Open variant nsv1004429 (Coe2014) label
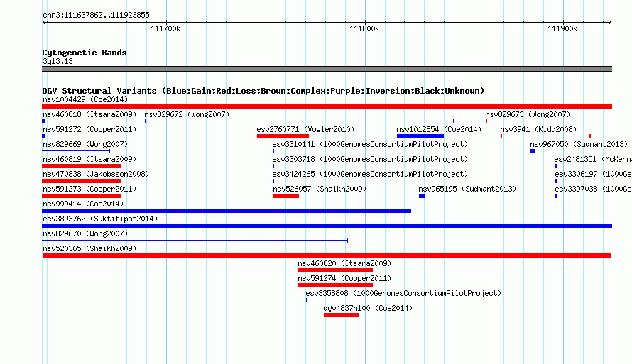632x364 pixels. (x=85, y=99)
